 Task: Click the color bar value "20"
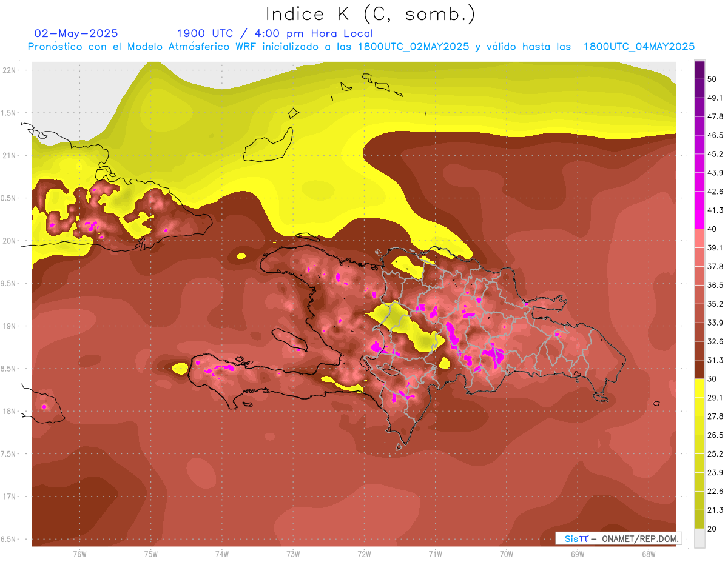[x=712, y=529]
